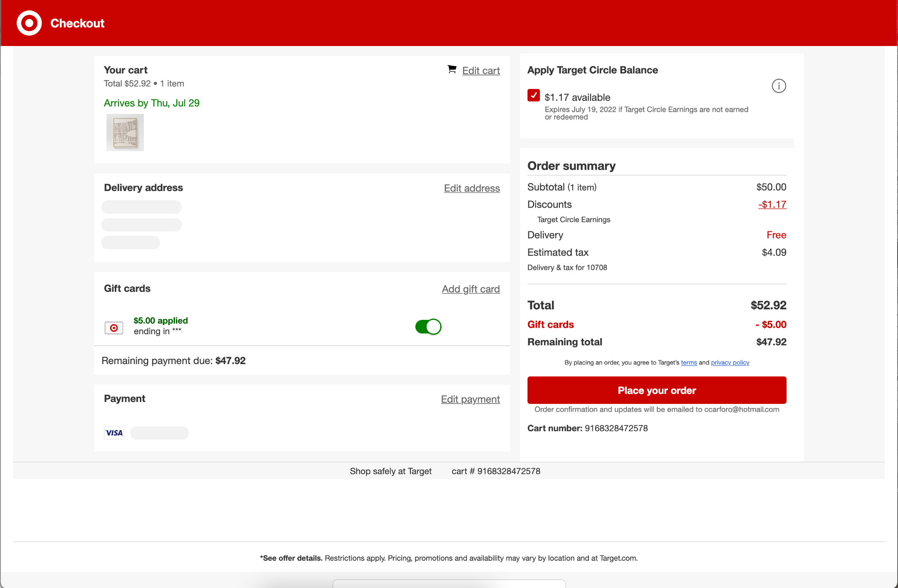Click the Edit cart link

pos(481,71)
